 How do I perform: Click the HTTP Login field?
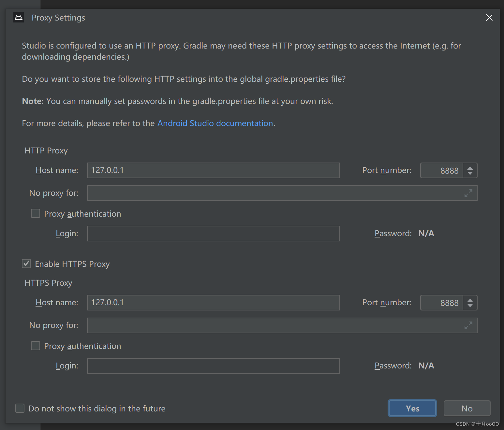pyautogui.click(x=213, y=233)
